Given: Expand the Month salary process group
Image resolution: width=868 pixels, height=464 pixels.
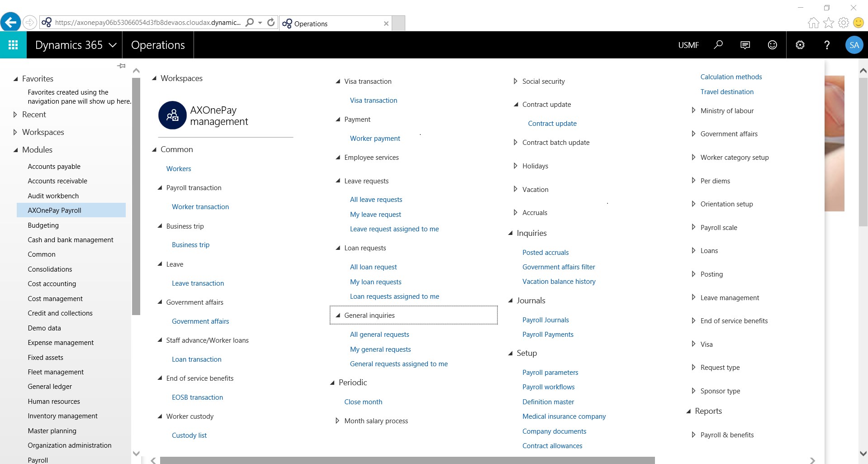Looking at the screenshot, I should click(x=337, y=421).
